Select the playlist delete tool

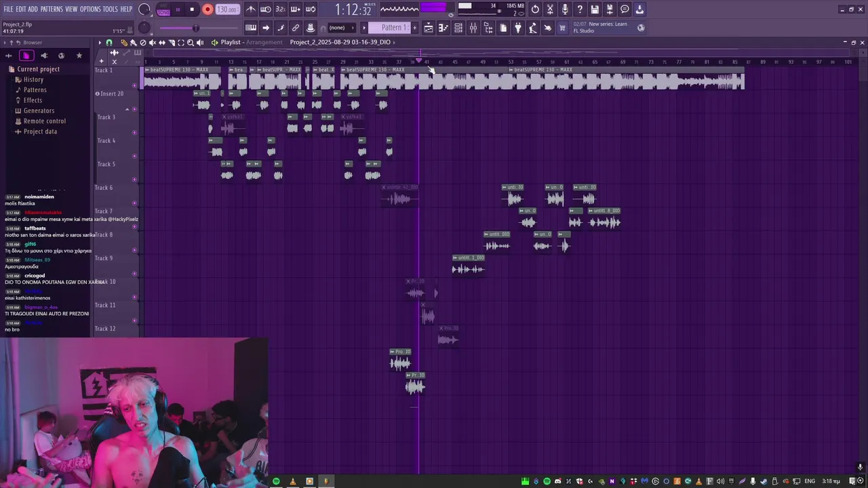[143, 43]
